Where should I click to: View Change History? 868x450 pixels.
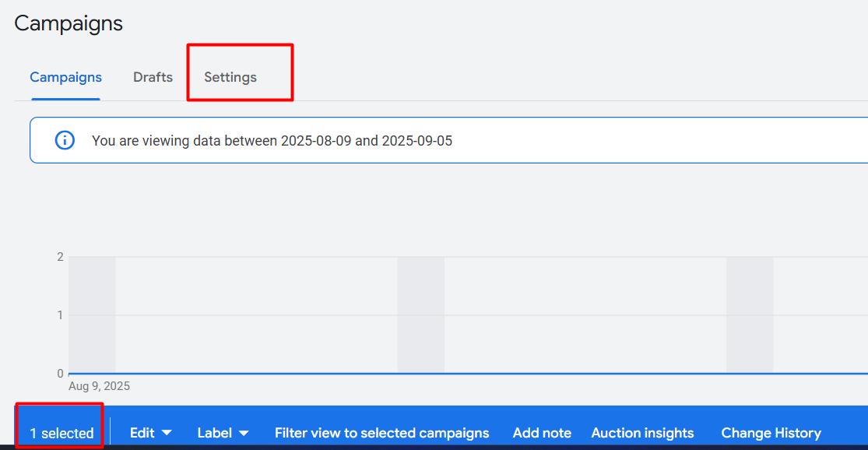[771, 433]
